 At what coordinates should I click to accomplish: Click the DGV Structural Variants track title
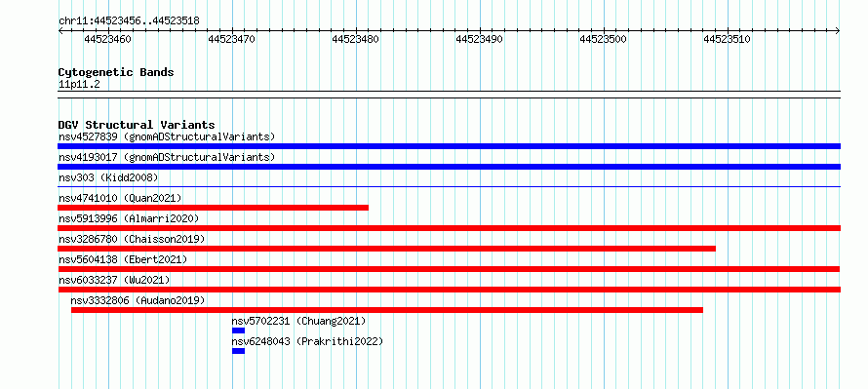point(137,125)
